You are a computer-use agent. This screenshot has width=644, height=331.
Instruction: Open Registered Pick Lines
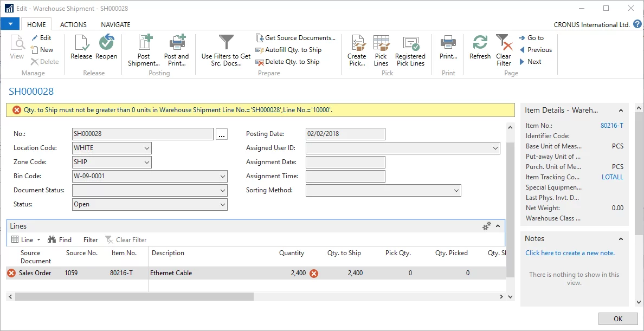410,50
